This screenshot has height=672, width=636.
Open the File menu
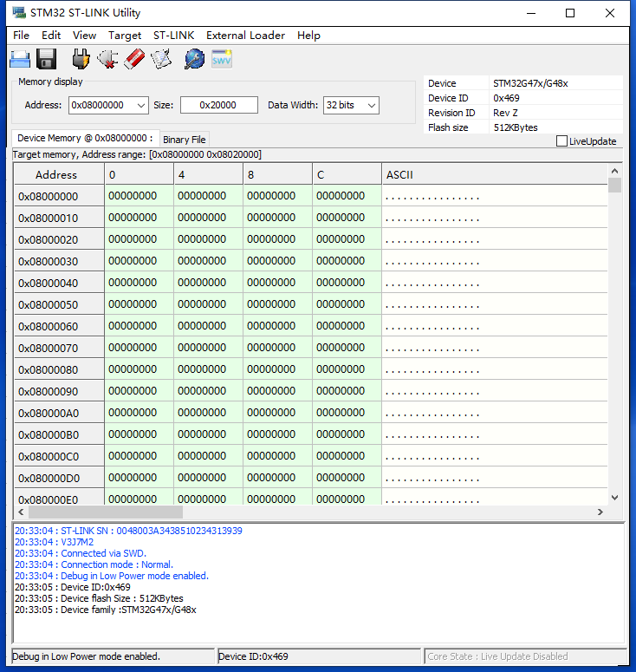(21, 36)
